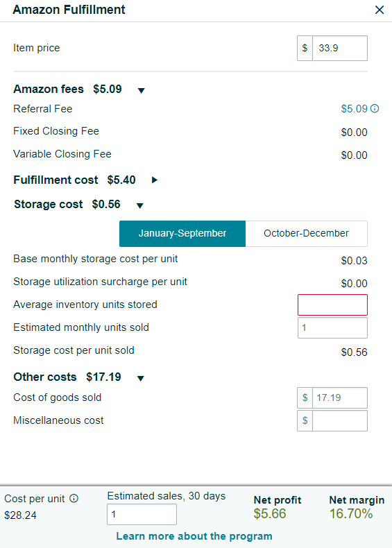Click the Estimated sales 30 days field

coord(142,515)
